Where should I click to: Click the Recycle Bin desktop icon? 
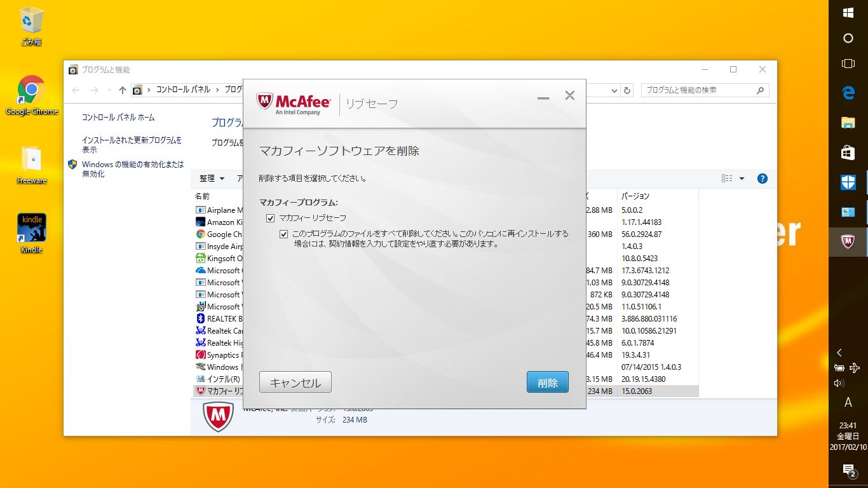click(31, 26)
